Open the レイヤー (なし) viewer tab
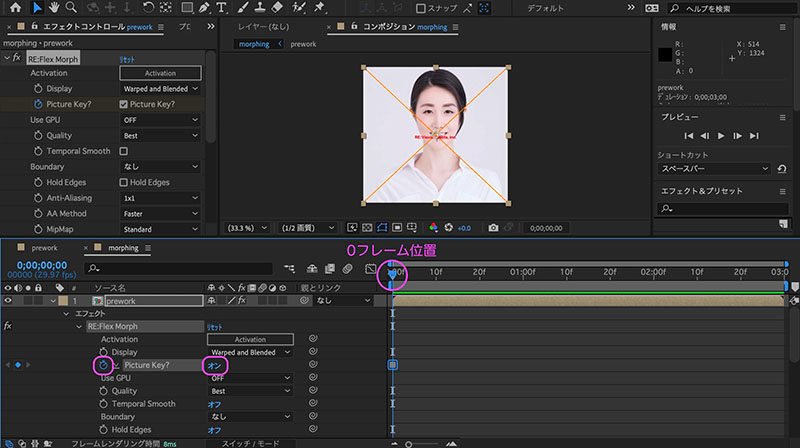 263,27
